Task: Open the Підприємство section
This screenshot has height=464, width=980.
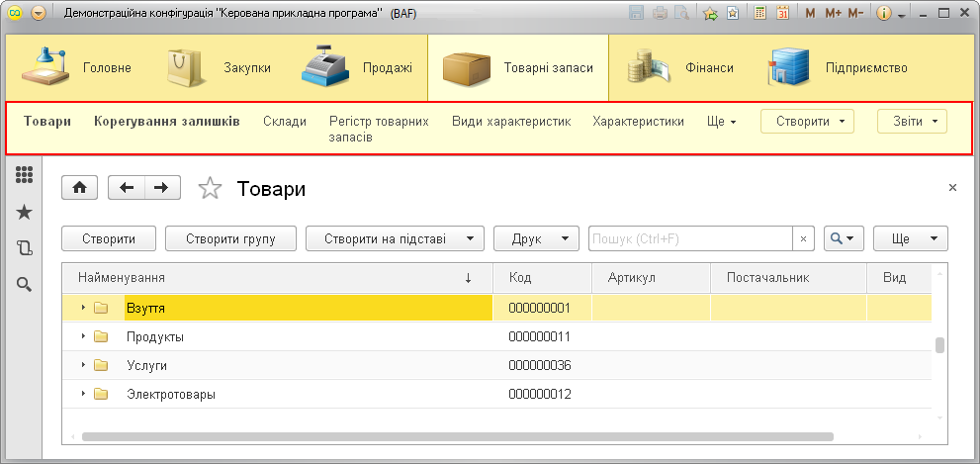Action: 837,67
